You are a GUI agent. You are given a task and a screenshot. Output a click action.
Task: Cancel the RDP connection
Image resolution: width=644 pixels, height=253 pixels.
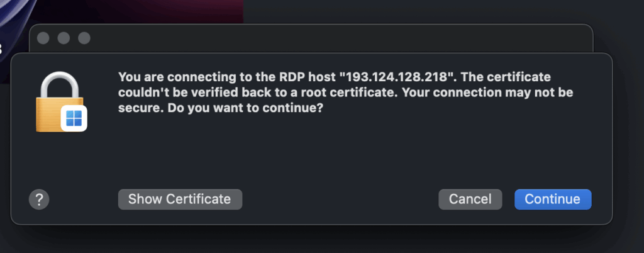(470, 200)
